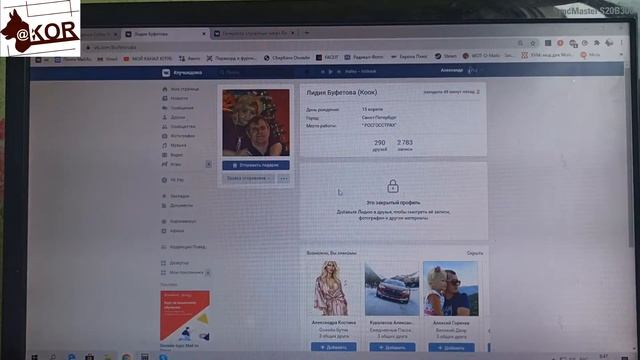Open the Chrome icon in the taskbar
The image size is (640, 360).
[127, 357]
